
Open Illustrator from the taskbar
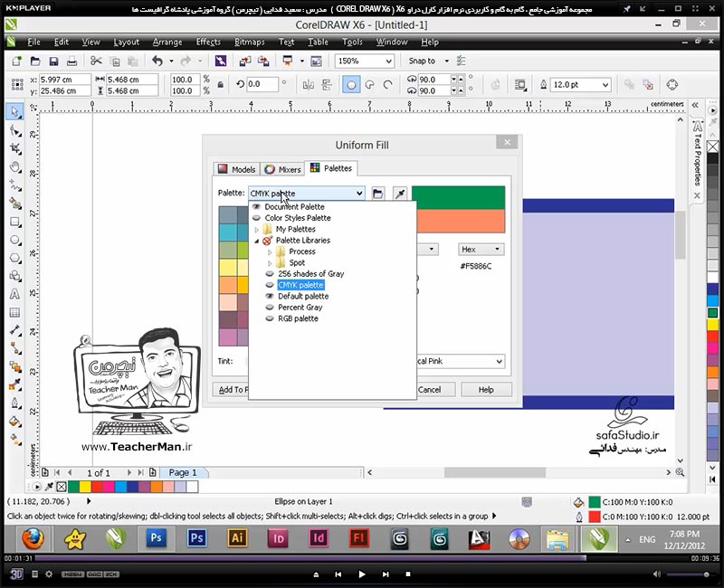point(237,538)
